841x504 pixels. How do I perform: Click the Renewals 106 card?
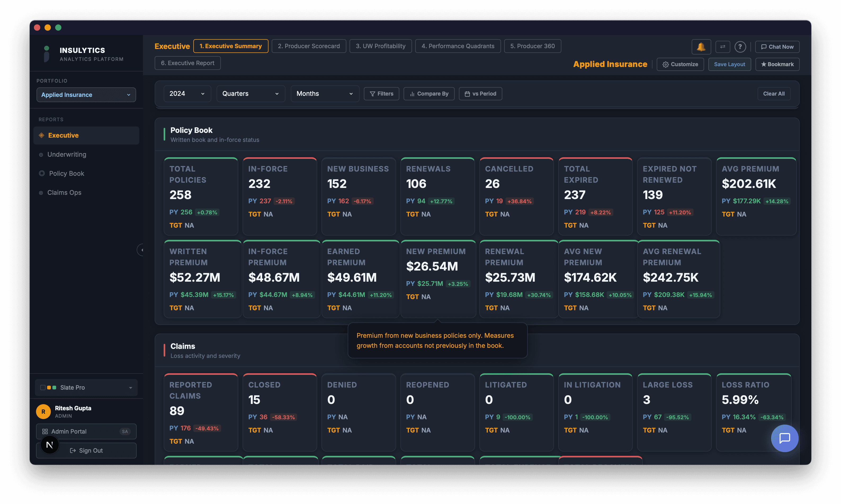coord(437,196)
